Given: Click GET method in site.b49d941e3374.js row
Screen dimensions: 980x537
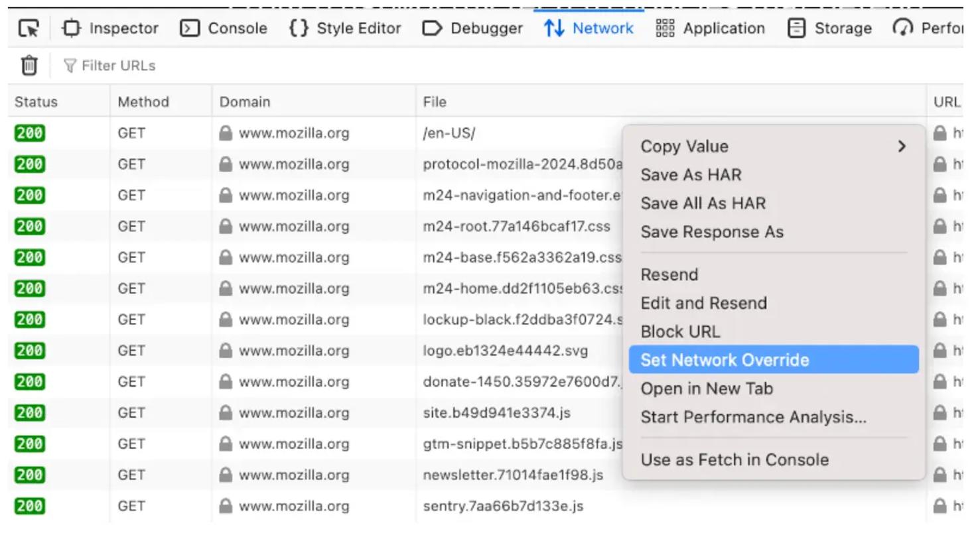Looking at the screenshot, I should pyautogui.click(x=131, y=414).
